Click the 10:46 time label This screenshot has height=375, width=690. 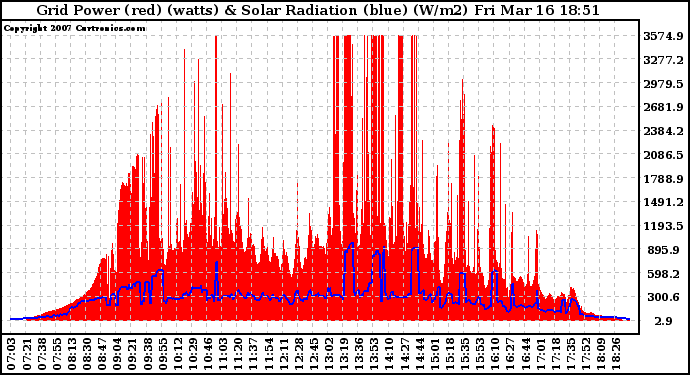[208, 354]
